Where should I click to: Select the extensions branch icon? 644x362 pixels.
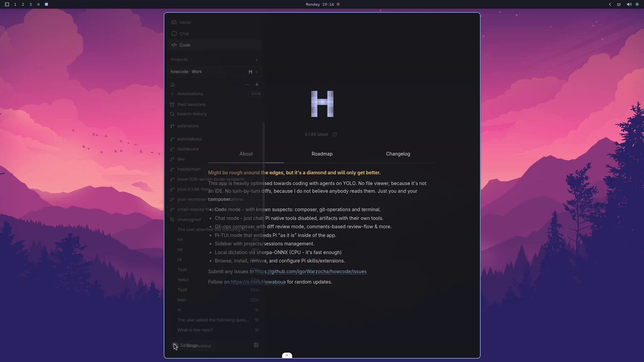point(172,126)
